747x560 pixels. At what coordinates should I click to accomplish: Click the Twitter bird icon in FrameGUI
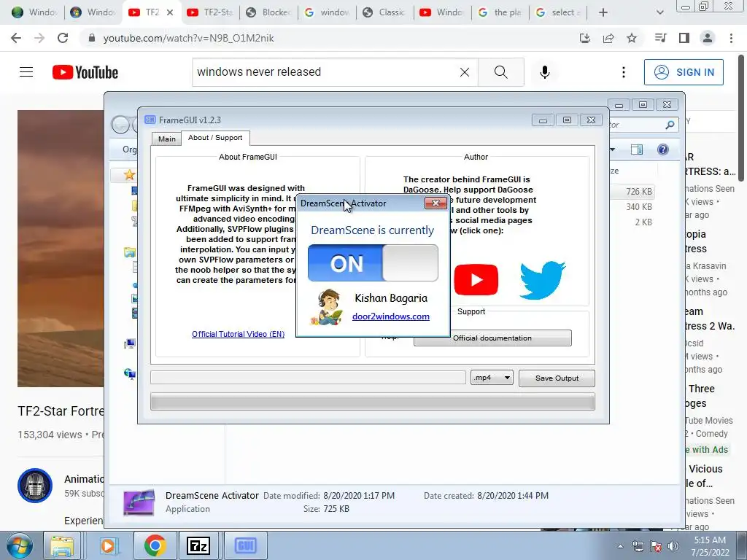tap(542, 279)
